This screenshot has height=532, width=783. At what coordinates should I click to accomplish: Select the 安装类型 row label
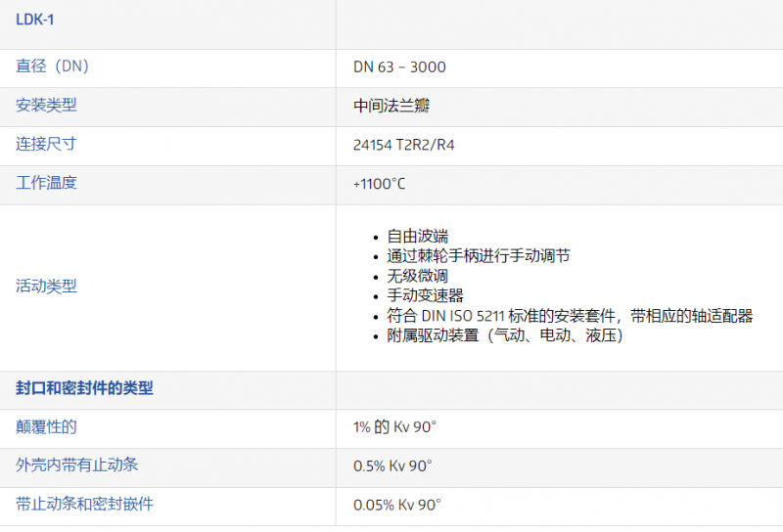click(46, 105)
